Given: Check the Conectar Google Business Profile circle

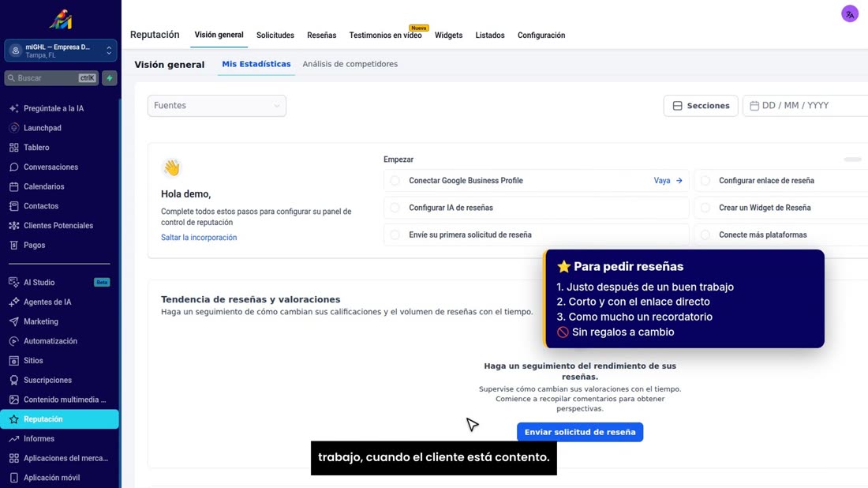Looking at the screenshot, I should click(395, 181).
